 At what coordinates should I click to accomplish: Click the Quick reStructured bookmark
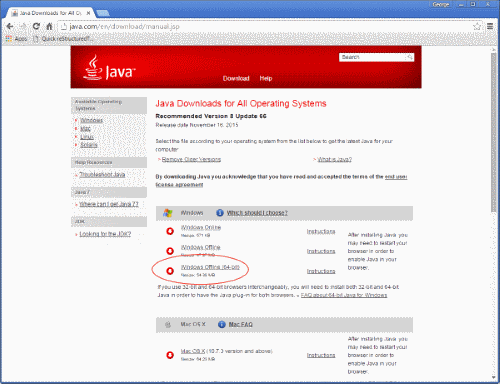tap(63, 39)
